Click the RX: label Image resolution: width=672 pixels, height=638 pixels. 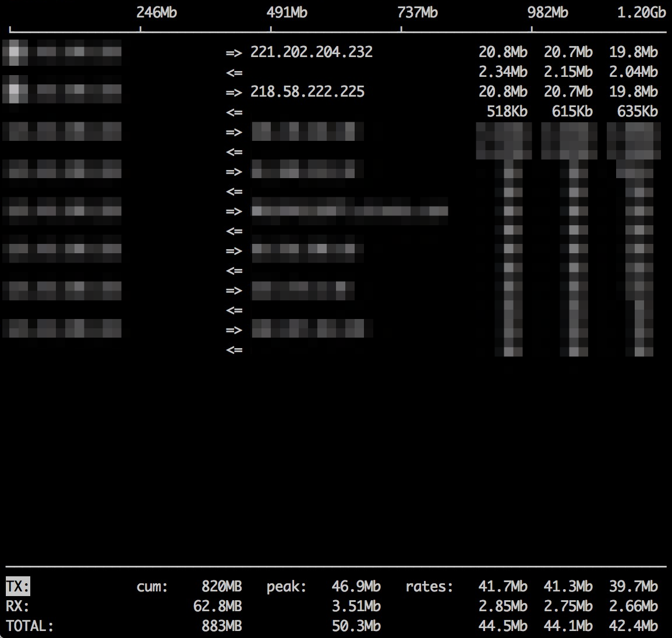[17, 607]
